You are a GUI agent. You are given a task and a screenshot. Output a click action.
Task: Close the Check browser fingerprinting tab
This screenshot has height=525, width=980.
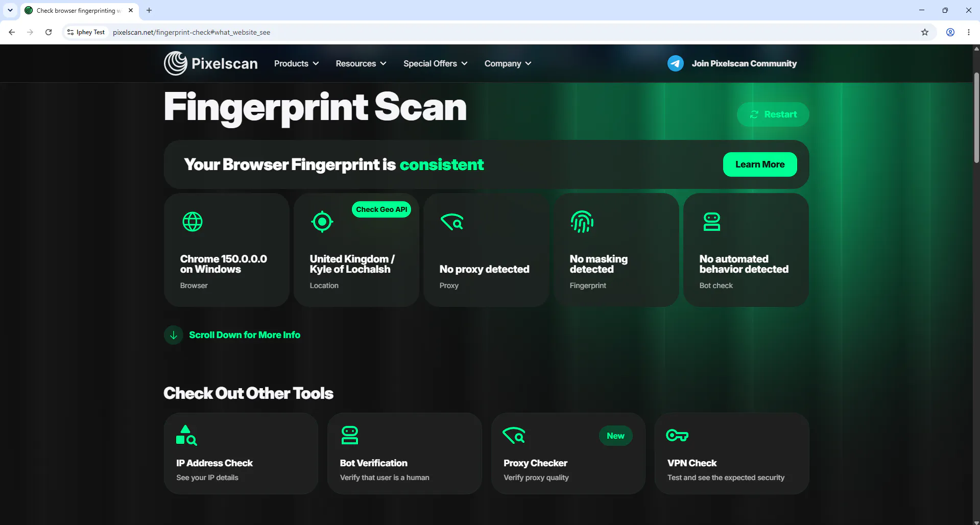coord(131,10)
